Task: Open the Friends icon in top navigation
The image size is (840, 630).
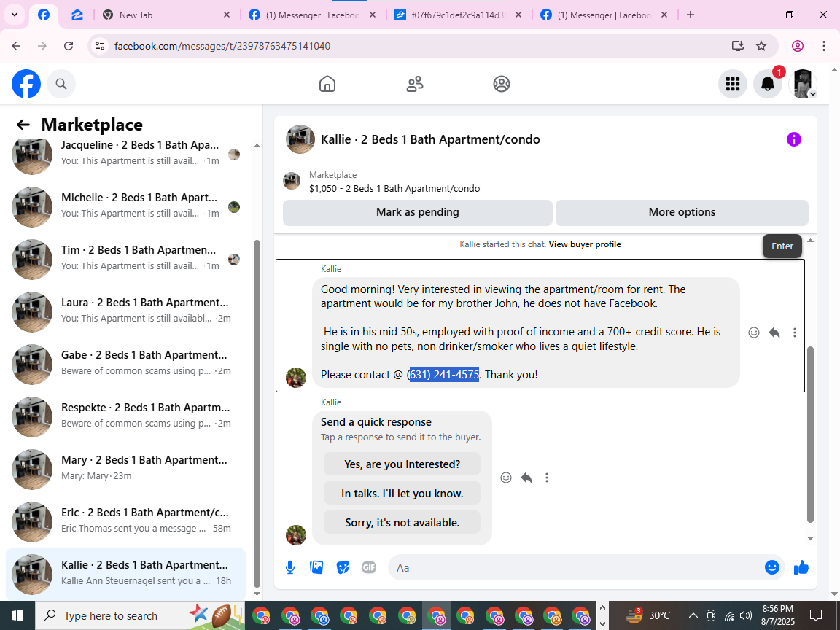Action: click(x=415, y=84)
